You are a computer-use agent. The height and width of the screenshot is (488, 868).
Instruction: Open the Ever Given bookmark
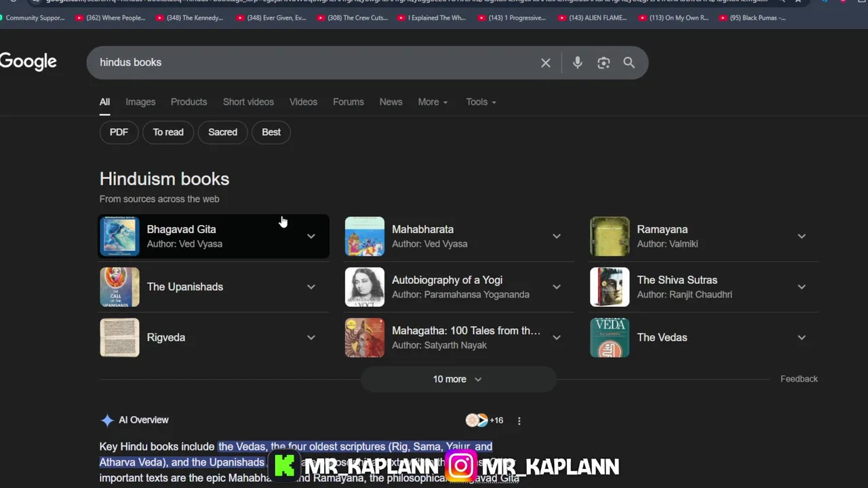pos(271,18)
